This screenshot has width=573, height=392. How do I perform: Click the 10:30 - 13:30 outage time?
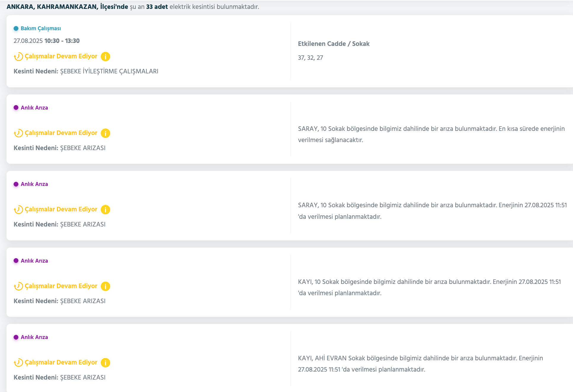click(62, 41)
